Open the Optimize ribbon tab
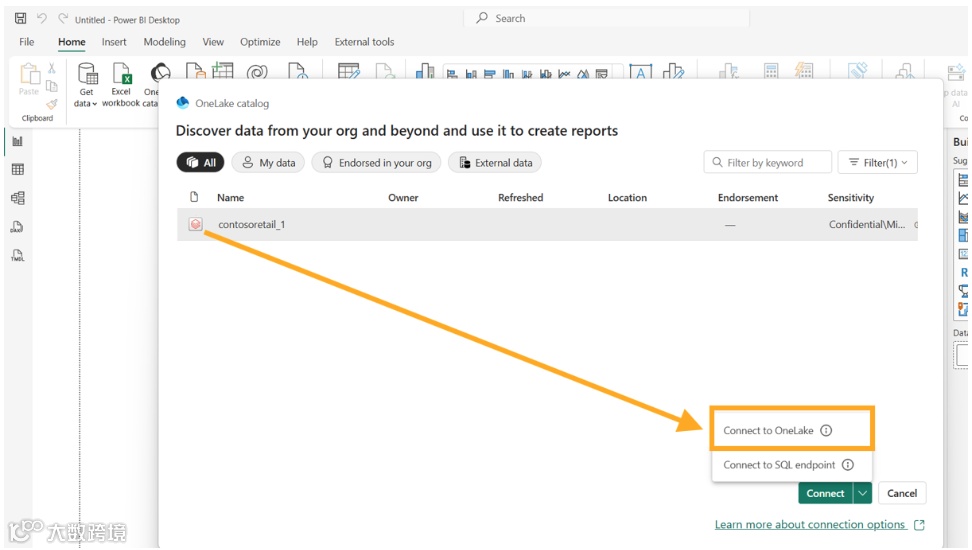 pyautogui.click(x=260, y=42)
